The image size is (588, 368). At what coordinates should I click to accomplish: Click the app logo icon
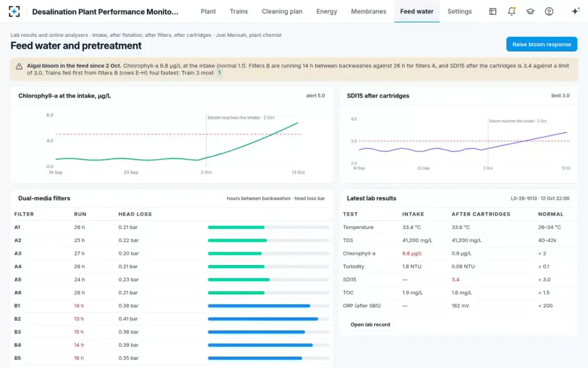(x=14, y=11)
